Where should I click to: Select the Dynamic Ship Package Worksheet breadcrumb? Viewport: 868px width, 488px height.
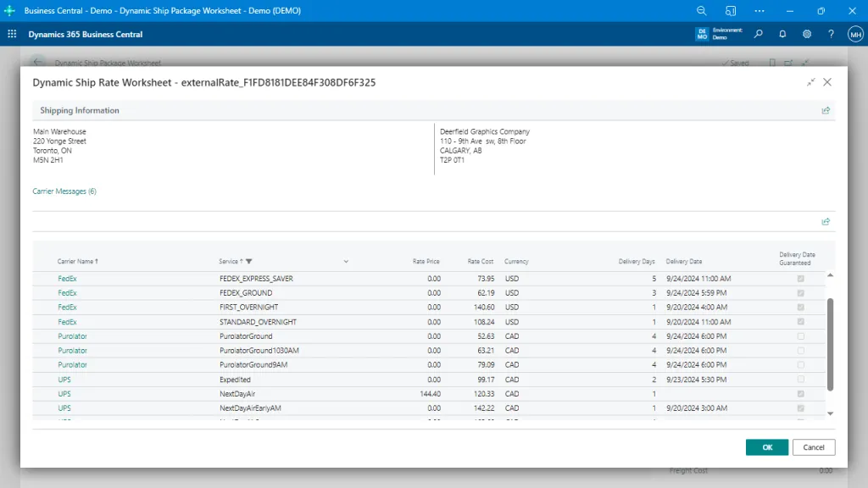[108, 63]
